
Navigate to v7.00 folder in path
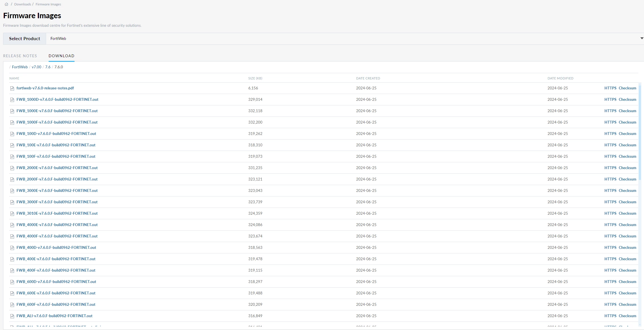coord(36,67)
